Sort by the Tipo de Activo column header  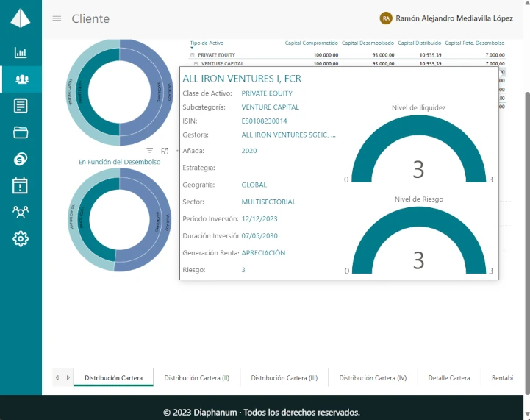pyautogui.click(x=207, y=43)
